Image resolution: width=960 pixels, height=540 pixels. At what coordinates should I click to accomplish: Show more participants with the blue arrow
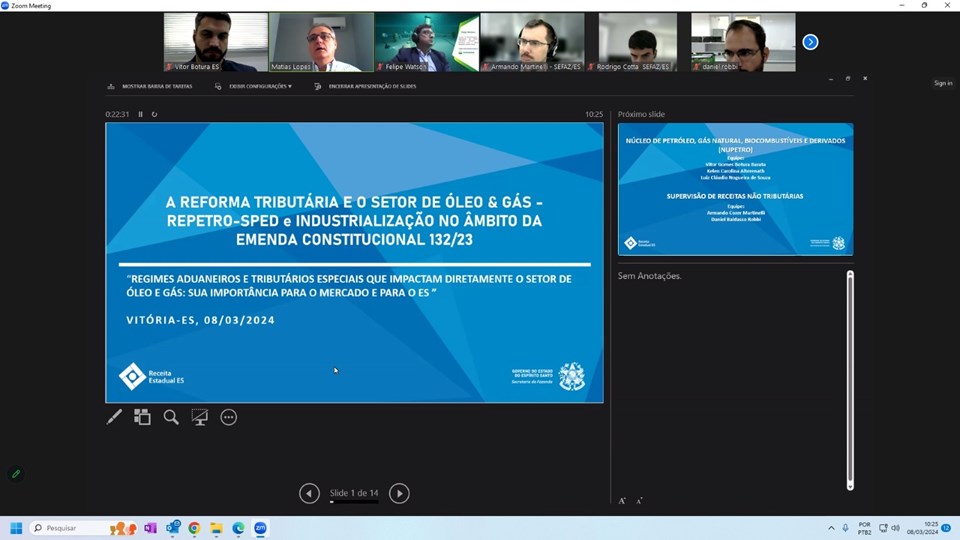point(810,42)
